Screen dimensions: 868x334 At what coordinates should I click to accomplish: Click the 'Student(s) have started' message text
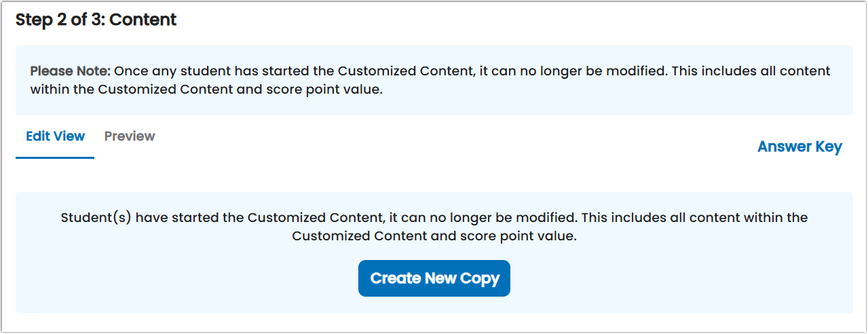[434, 227]
